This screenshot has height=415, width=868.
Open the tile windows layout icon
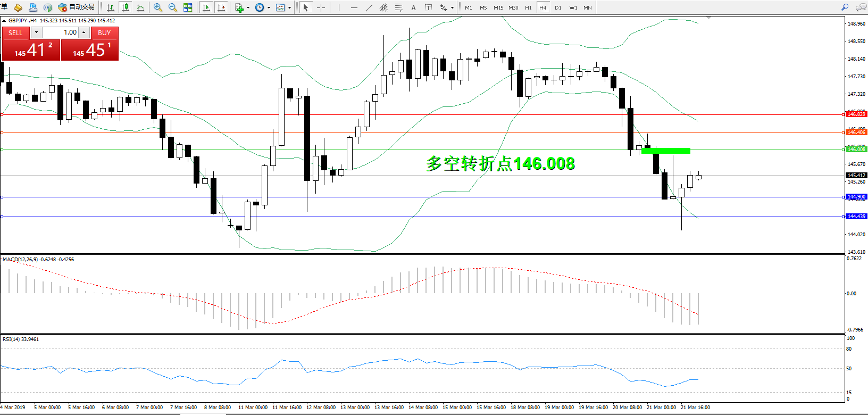click(x=188, y=7)
